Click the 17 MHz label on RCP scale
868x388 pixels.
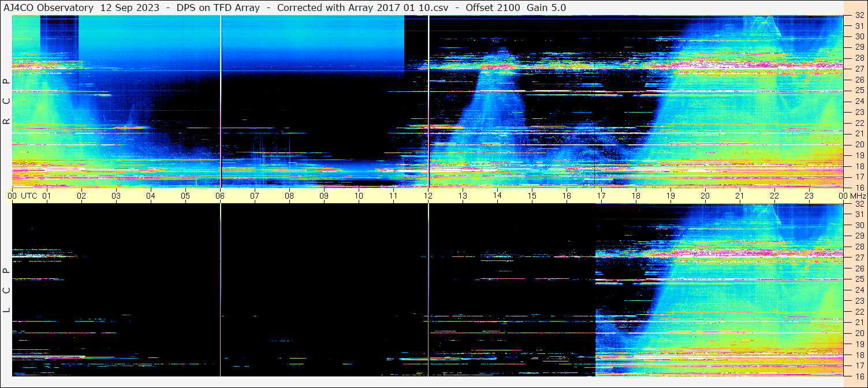pyautogui.click(x=859, y=177)
